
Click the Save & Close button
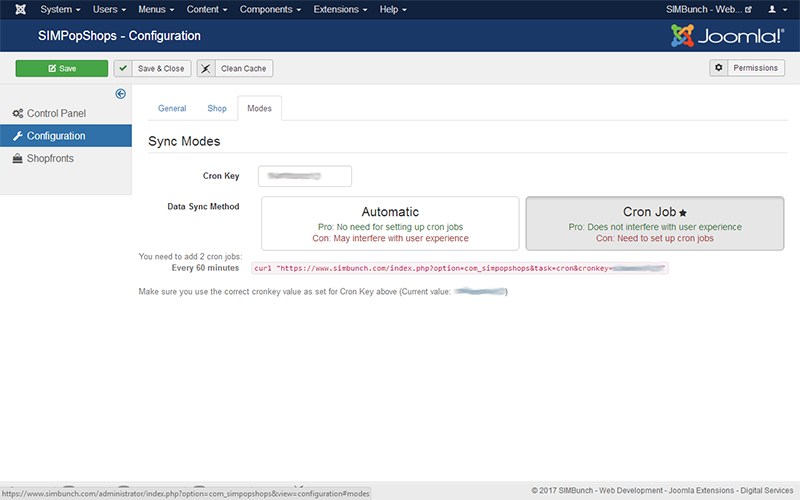coord(152,68)
